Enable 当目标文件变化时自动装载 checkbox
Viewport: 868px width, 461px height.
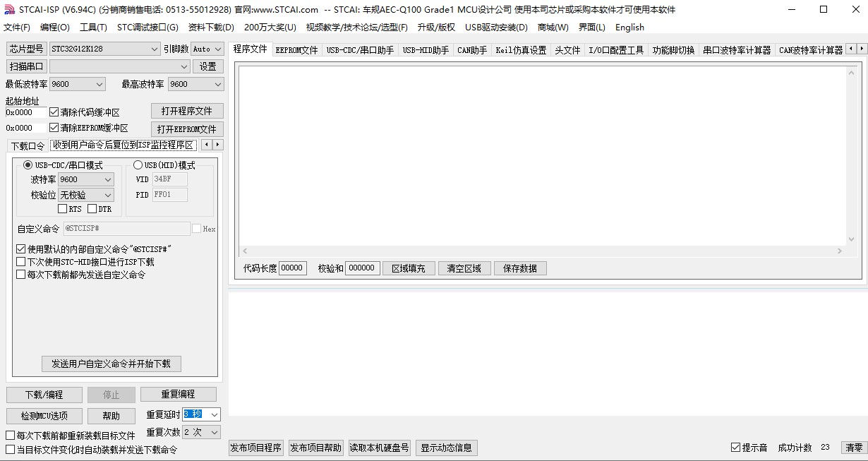(10, 450)
